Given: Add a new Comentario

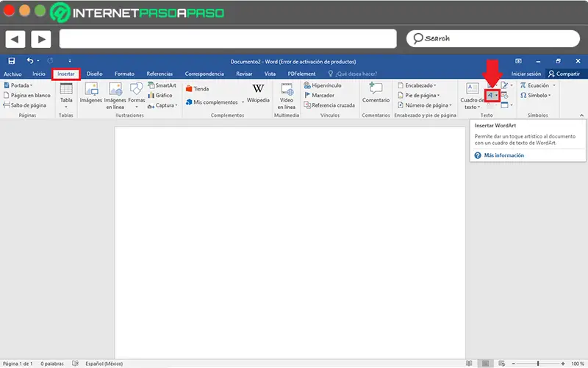Looking at the screenshot, I should (x=376, y=93).
